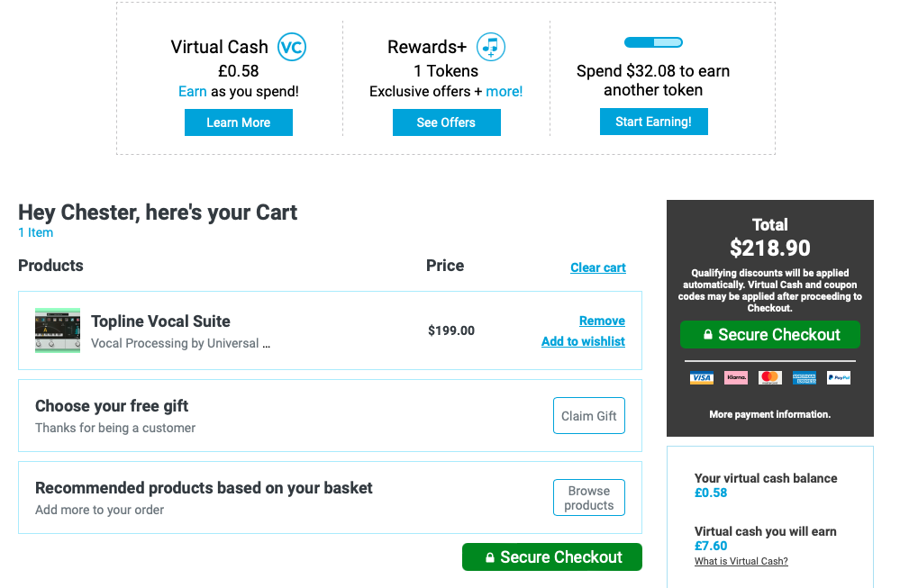
Task: Click the $218.90 total amount
Action: 769,248
